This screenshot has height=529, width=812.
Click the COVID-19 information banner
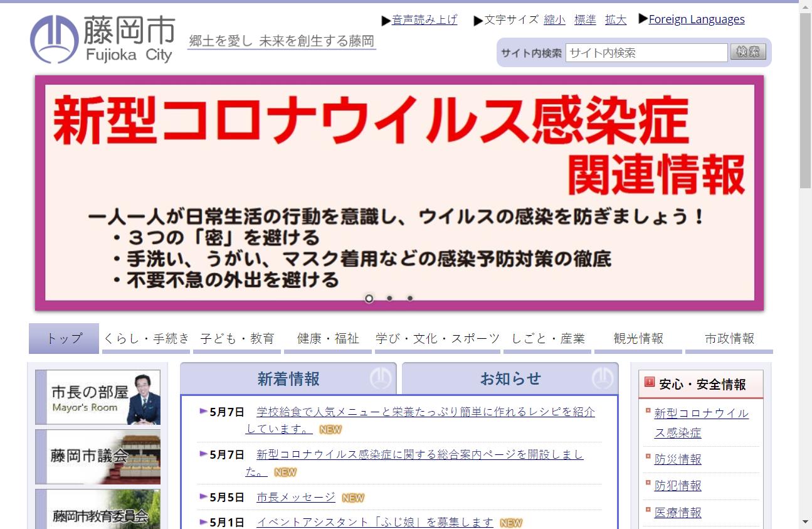399,193
